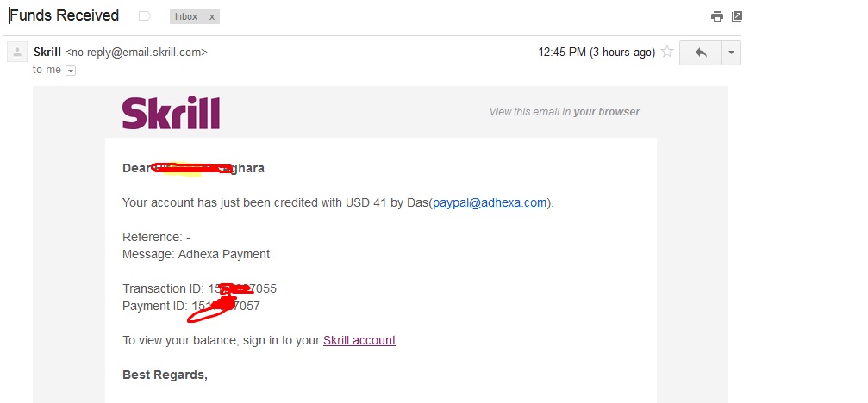Click the no-reply@email.skrill.com sender address
This screenshot has height=403, width=868.
136,52
